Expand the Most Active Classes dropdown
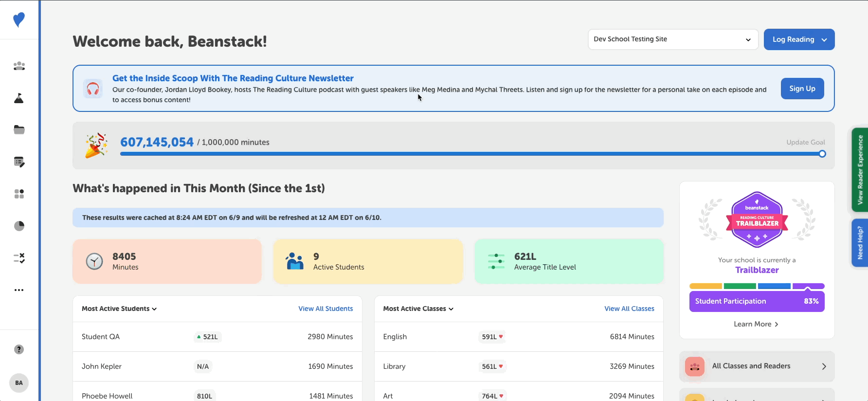Viewport: 868px width, 401px height. tap(418, 309)
